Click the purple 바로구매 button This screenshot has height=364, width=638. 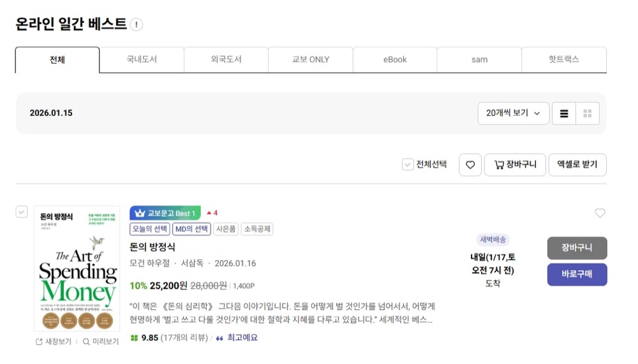pos(577,275)
